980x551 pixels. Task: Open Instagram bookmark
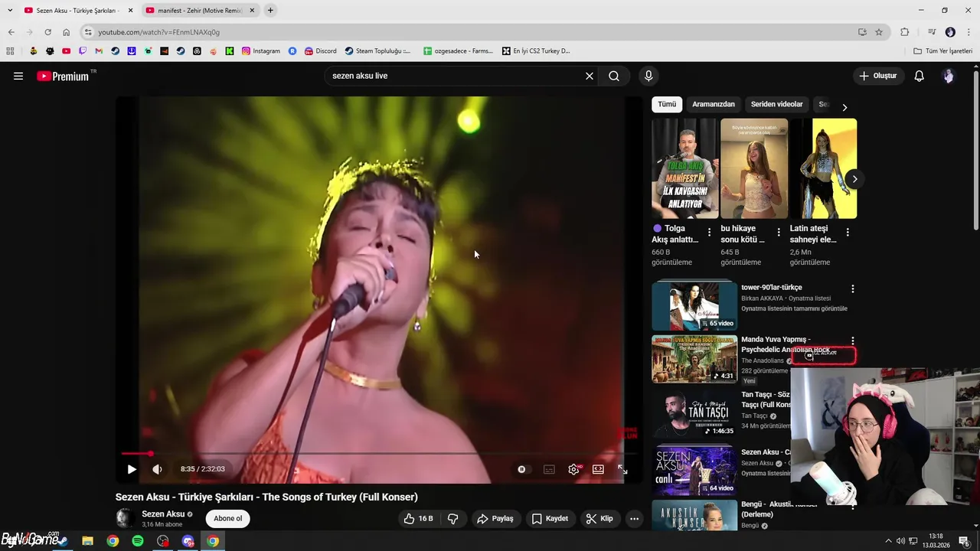261,51
